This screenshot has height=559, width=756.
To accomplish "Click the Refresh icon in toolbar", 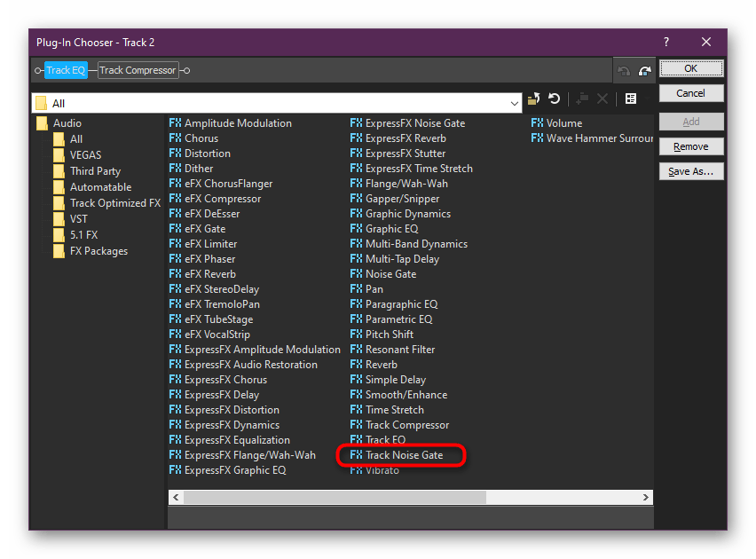I will click(x=555, y=99).
